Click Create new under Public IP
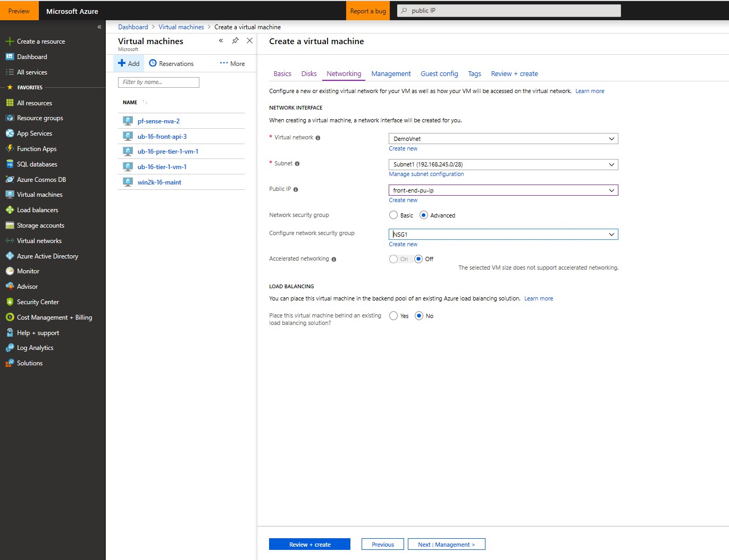The image size is (729, 560). click(x=403, y=200)
